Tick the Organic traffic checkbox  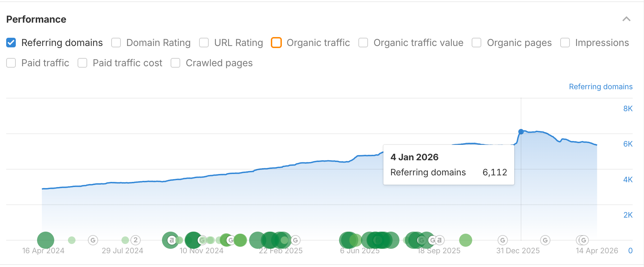point(276,43)
